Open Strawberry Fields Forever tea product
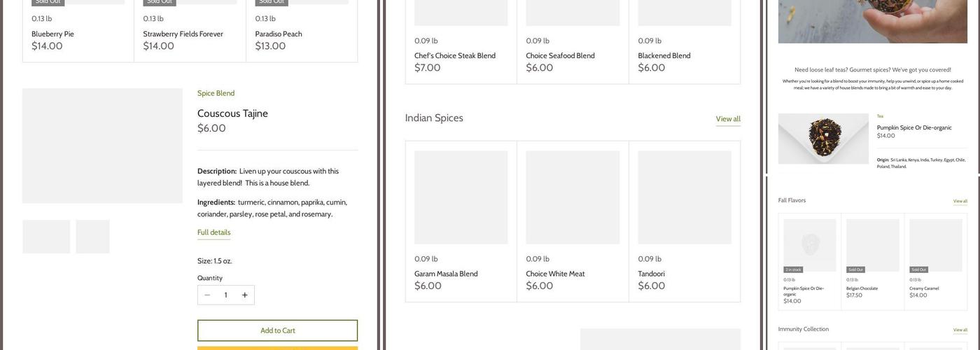 [183, 34]
